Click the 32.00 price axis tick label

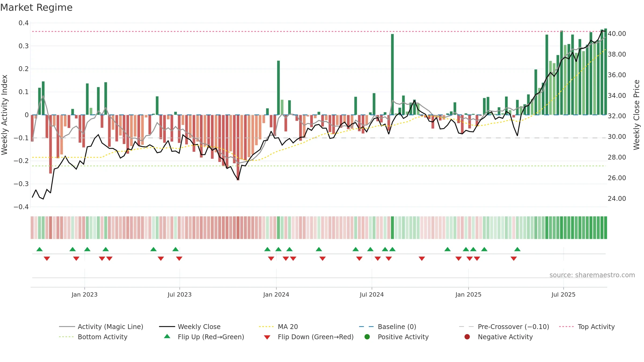(617, 116)
